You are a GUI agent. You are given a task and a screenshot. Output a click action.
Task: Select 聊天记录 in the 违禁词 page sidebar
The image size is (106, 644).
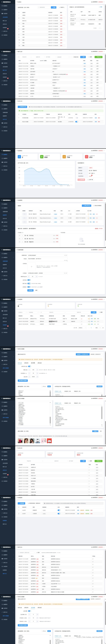pos(5,21)
